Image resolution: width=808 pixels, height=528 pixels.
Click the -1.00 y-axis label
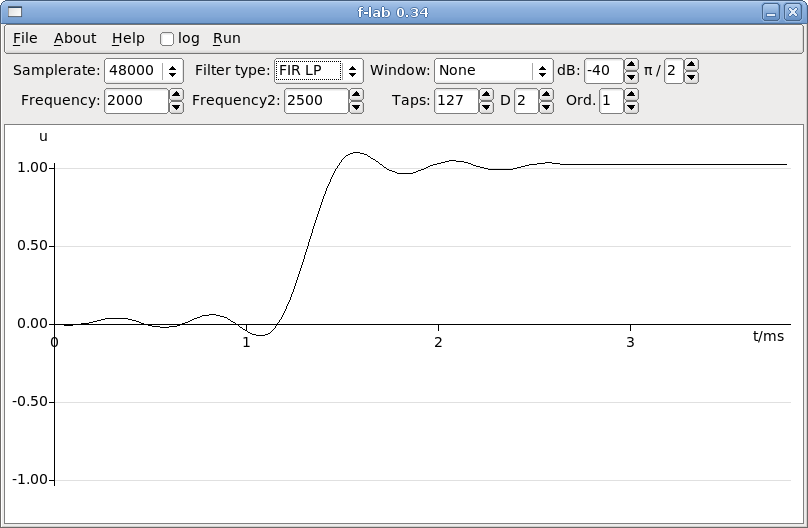tap(30, 480)
